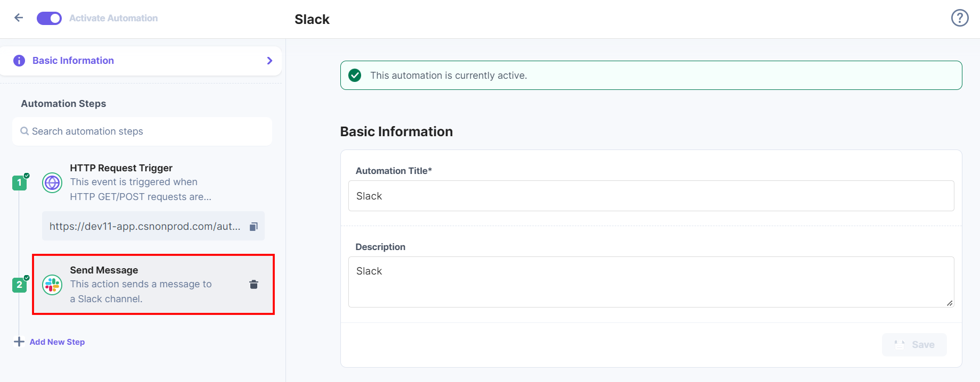The width and height of the screenshot is (980, 382).
Task: Expand Basic Information with the chevron arrow
Action: coord(269,61)
